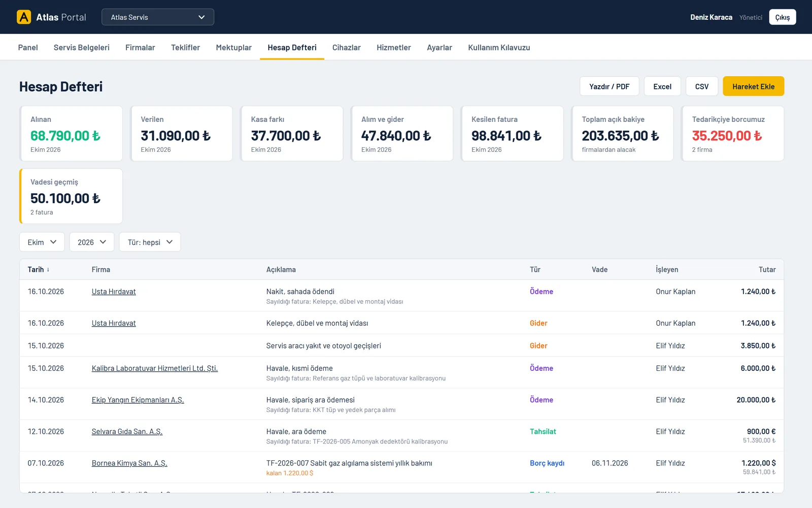
Task: Open the Selvara Gıda San. A.Ş. link
Action: pyautogui.click(x=127, y=431)
